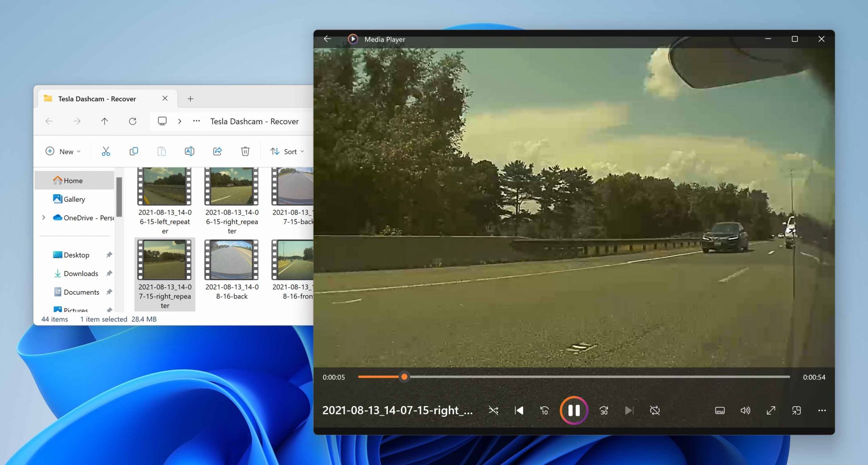Open the New item dropdown
Viewport: 868px width, 465px height.
63,151
